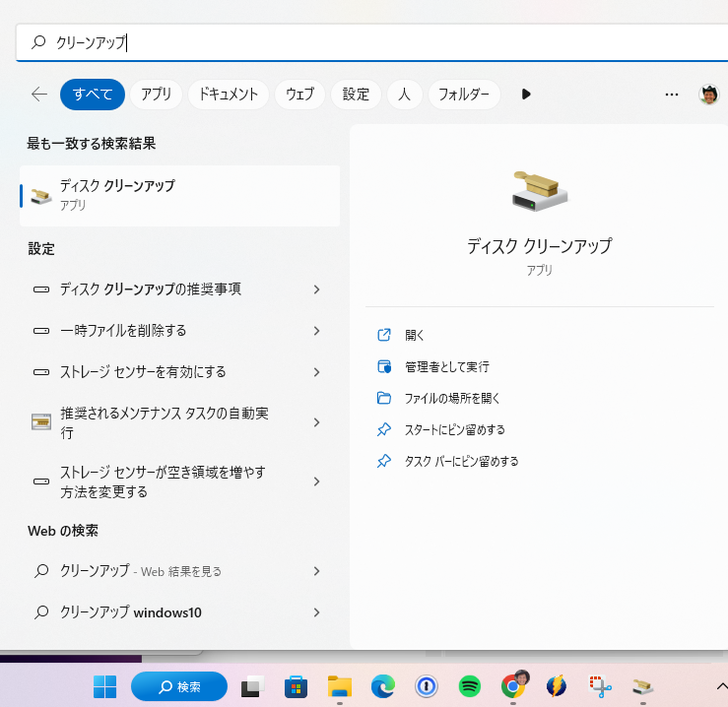Expand クリーンアップ windows10 web result chevron
The width and height of the screenshot is (728, 707).
click(316, 612)
